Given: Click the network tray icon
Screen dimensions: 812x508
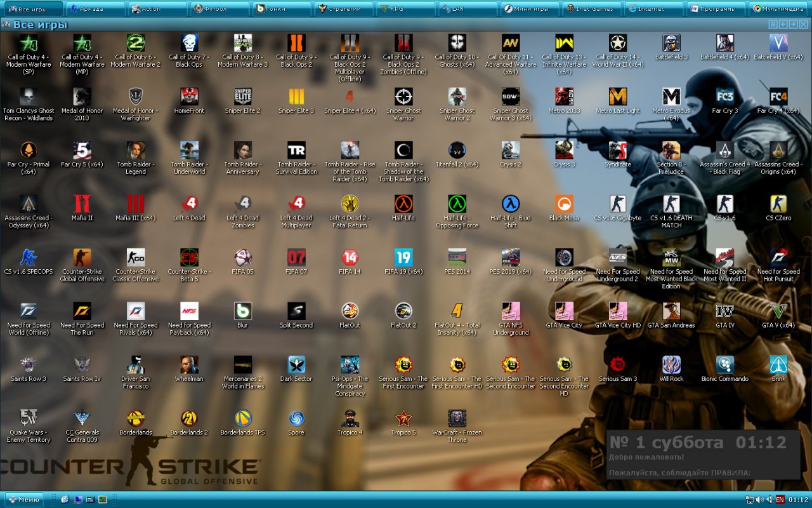Looking at the screenshot, I should tap(750, 499).
